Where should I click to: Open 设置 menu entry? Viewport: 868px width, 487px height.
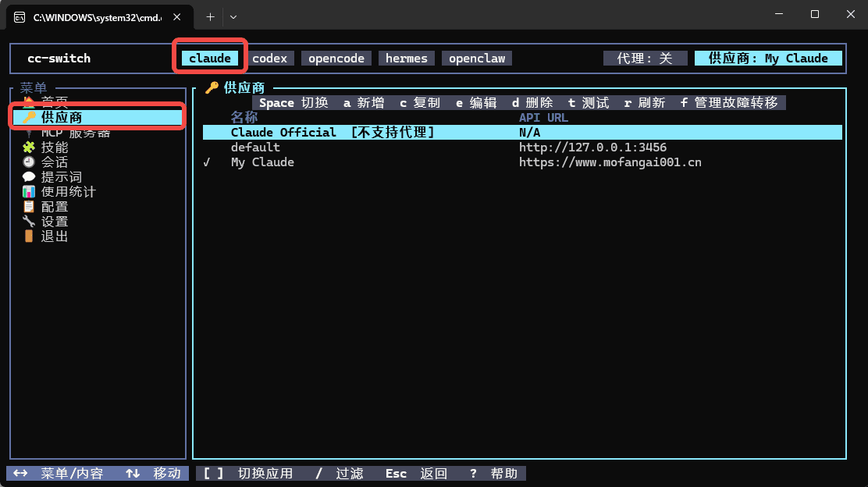[55, 222]
